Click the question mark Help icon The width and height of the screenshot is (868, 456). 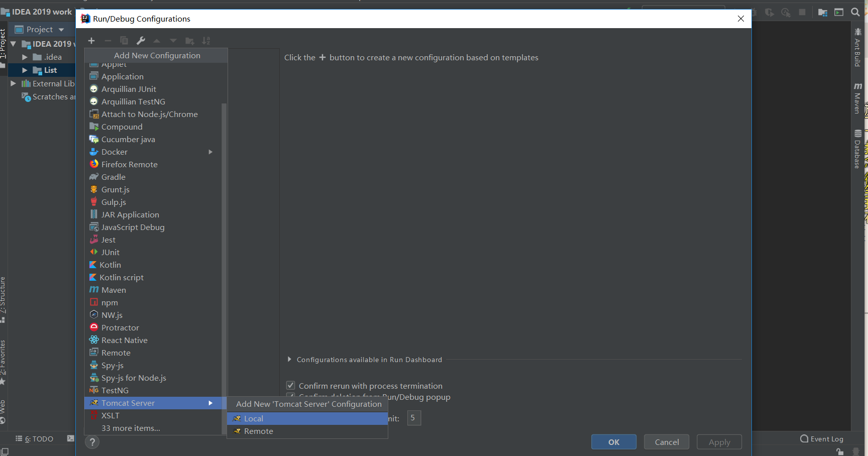(x=92, y=442)
